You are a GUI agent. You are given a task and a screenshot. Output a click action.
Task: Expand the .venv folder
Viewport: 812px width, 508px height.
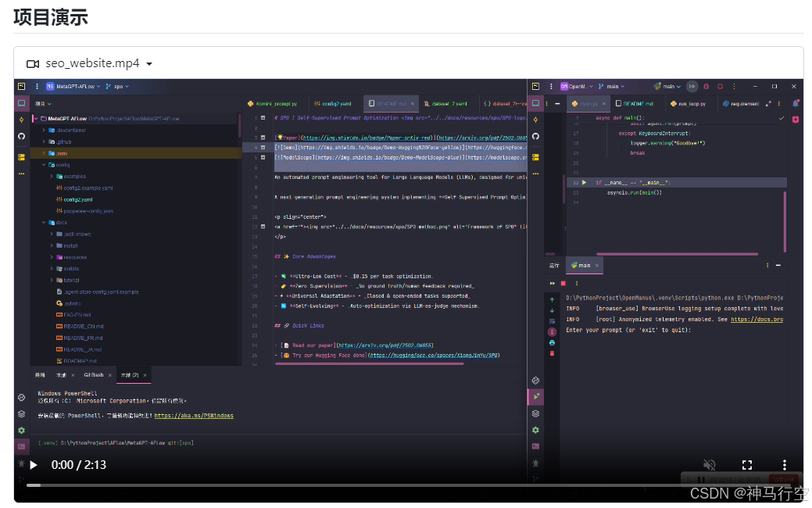click(44, 153)
